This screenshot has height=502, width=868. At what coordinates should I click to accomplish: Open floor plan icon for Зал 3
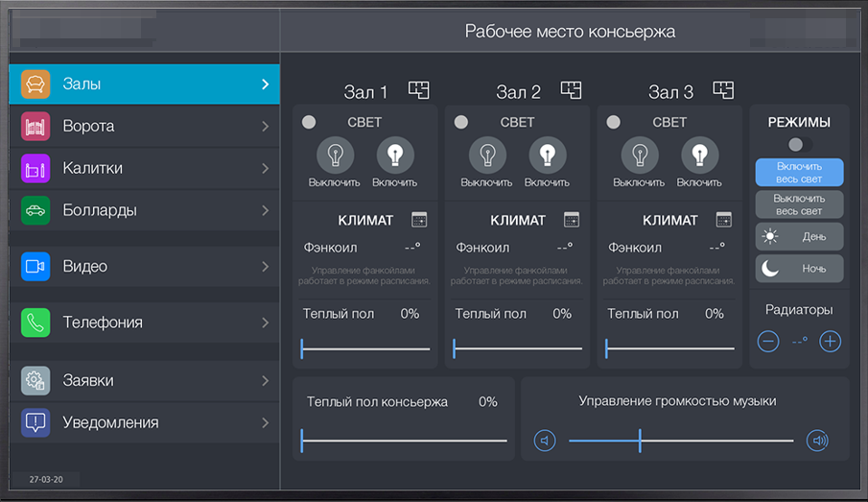[723, 90]
